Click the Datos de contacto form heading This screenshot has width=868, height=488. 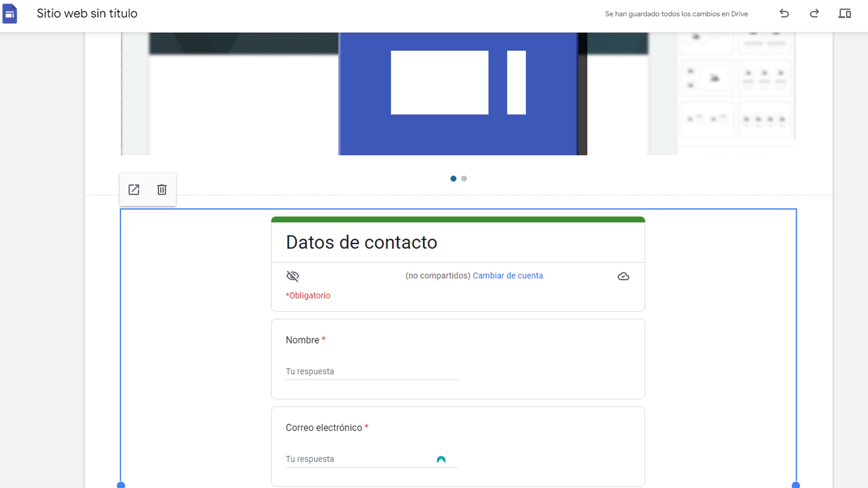pos(361,242)
